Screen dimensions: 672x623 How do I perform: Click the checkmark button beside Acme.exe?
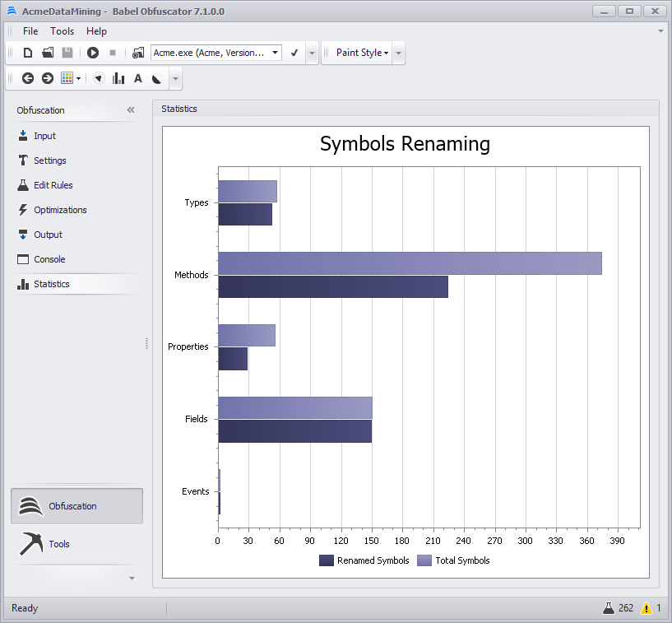(x=294, y=53)
